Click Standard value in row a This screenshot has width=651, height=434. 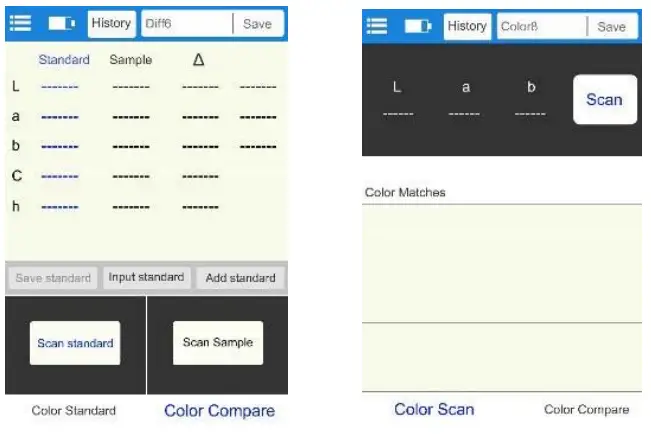point(60,117)
